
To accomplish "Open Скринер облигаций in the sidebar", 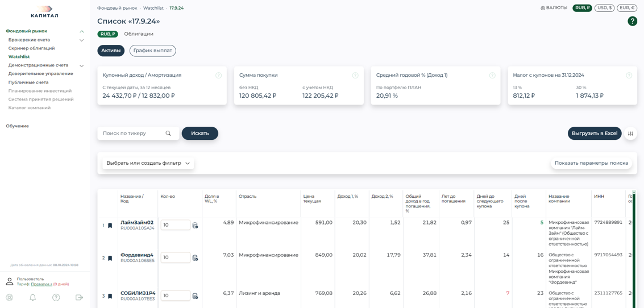I will (31, 48).
